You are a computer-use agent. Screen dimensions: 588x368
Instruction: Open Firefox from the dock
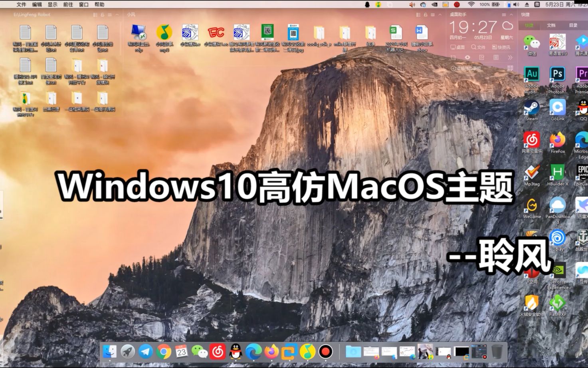pos(271,352)
